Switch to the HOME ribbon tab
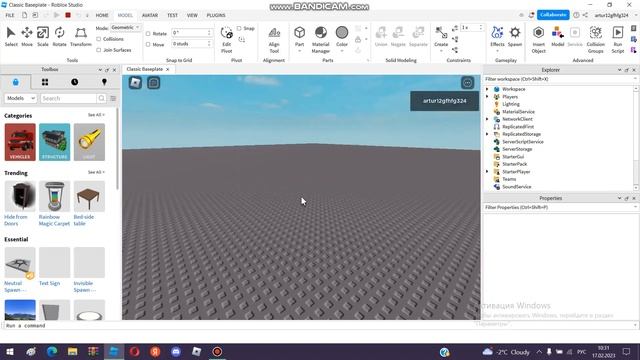640x360 pixels. pos(102,15)
